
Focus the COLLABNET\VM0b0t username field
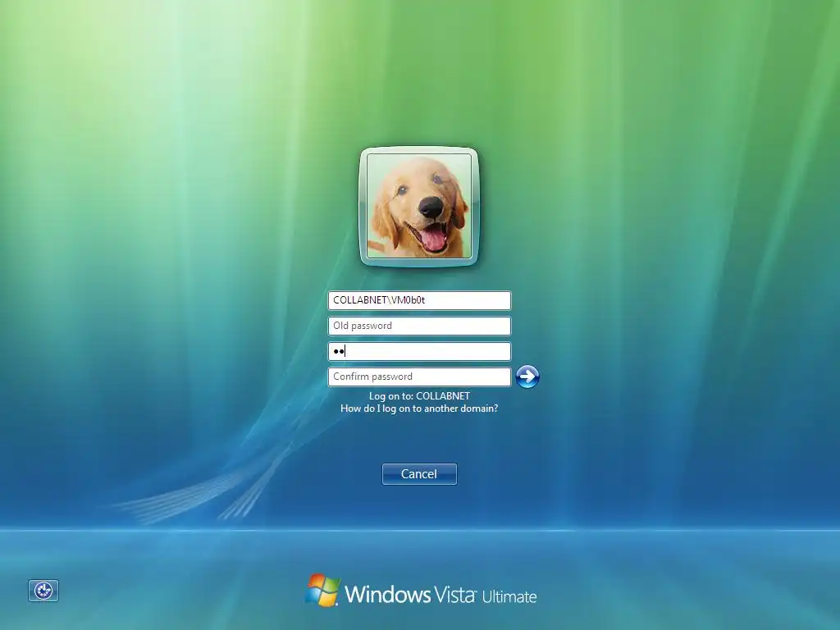click(419, 300)
